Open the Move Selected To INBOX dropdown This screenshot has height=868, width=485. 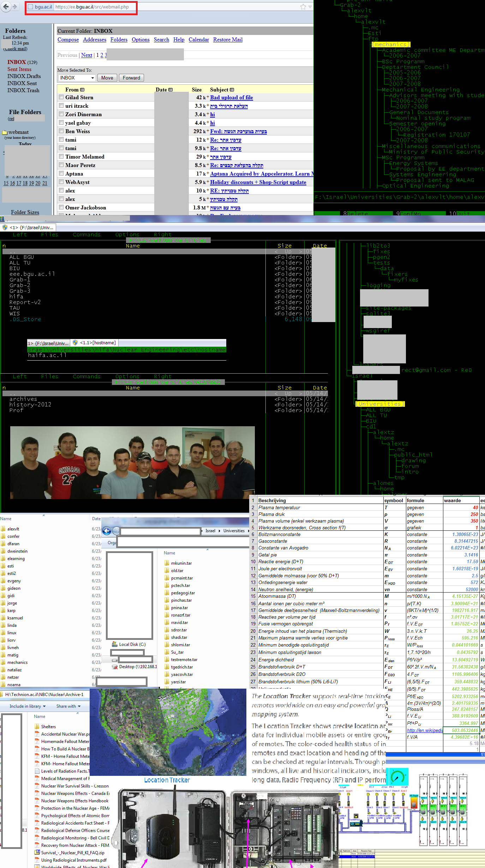(x=77, y=78)
